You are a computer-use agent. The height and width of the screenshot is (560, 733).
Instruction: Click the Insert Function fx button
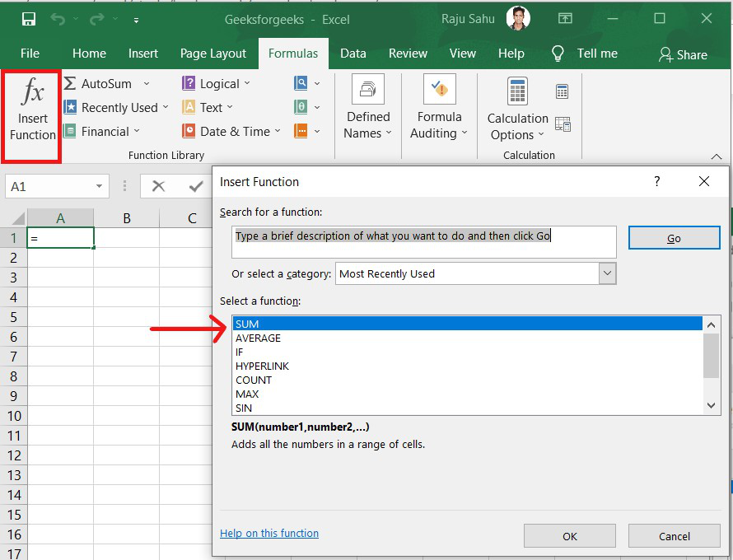coord(32,117)
